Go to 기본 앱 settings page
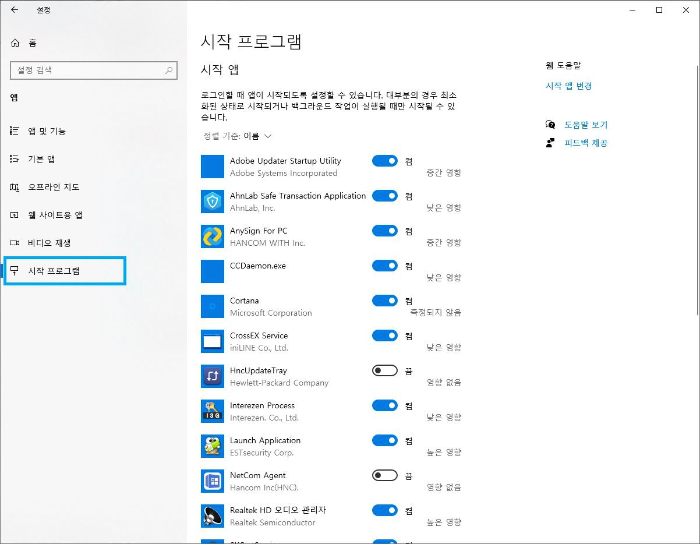Image resolution: width=700 pixels, height=544 pixels. (41, 159)
